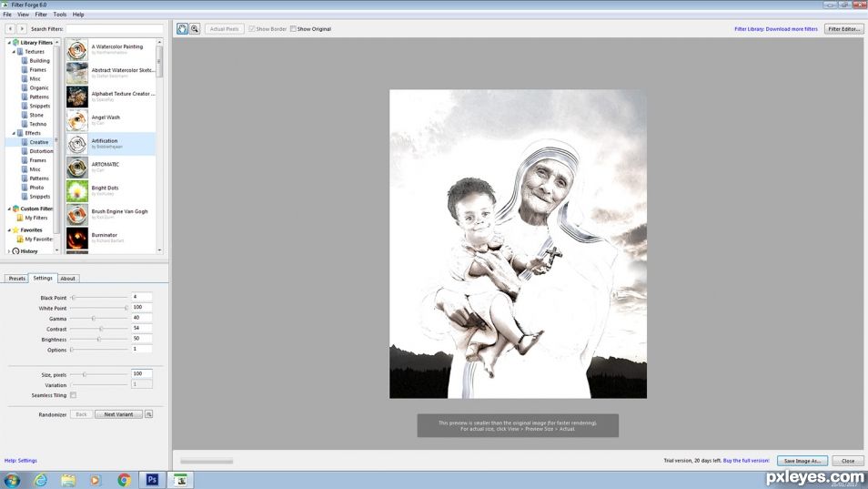Open the File menu
Screen dimensions: 868x489
click(x=7, y=15)
